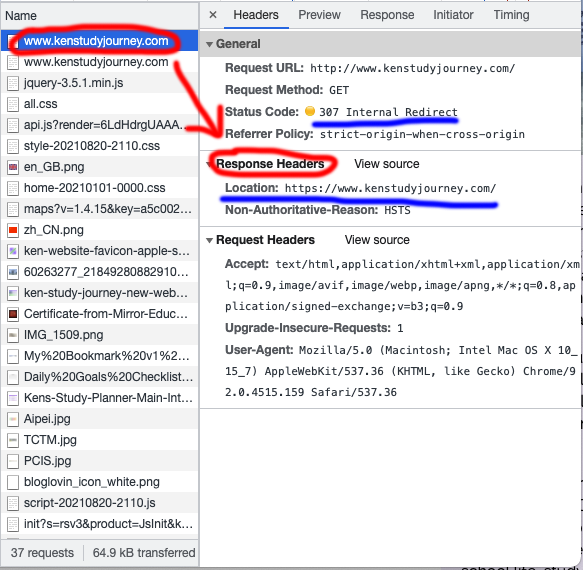This screenshot has height=570, width=583.
Task: Collapse the Request Headers section
Action: [209, 240]
